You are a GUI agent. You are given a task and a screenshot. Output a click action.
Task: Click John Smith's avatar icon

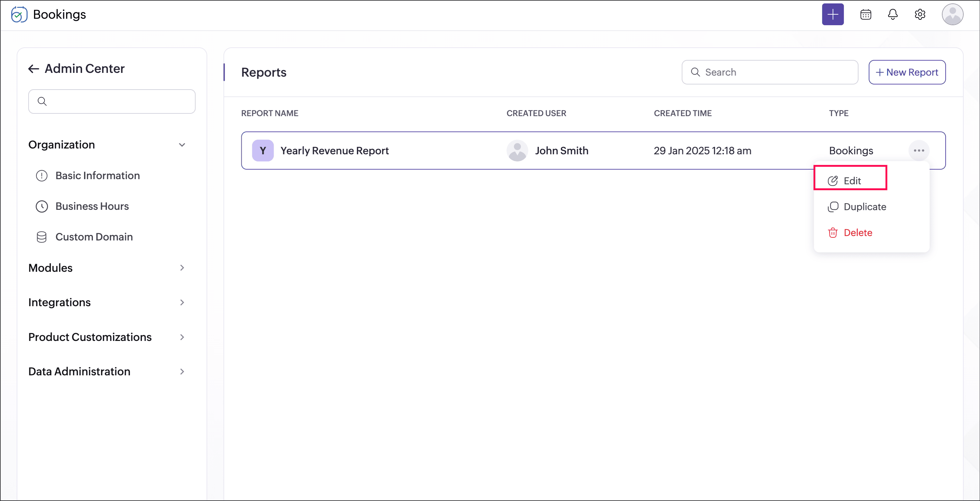coord(517,151)
